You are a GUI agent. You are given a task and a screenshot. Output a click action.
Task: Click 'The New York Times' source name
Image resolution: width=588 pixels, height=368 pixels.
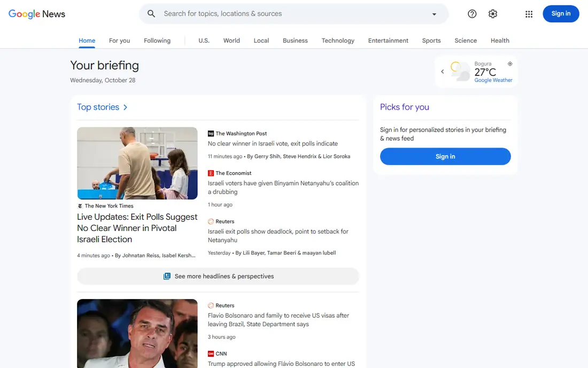pos(109,206)
